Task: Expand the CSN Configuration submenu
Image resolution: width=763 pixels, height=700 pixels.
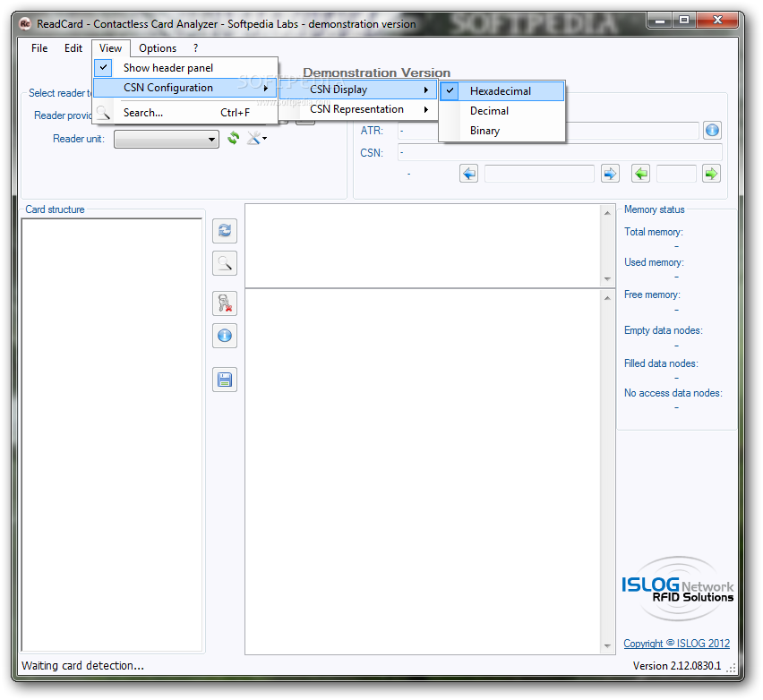Action: click(184, 88)
